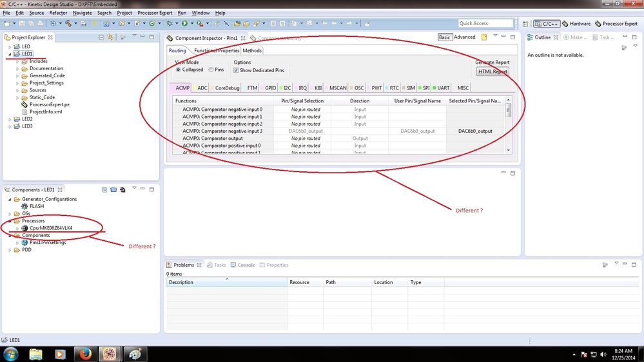This screenshot has height=362, width=644.
Task: Select the Collapsed view mode radio
Action: tap(179, 70)
